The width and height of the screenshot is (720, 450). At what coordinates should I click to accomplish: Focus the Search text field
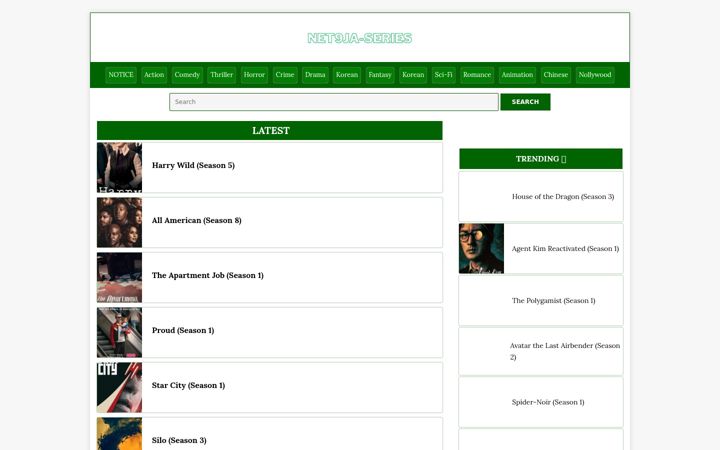(334, 102)
